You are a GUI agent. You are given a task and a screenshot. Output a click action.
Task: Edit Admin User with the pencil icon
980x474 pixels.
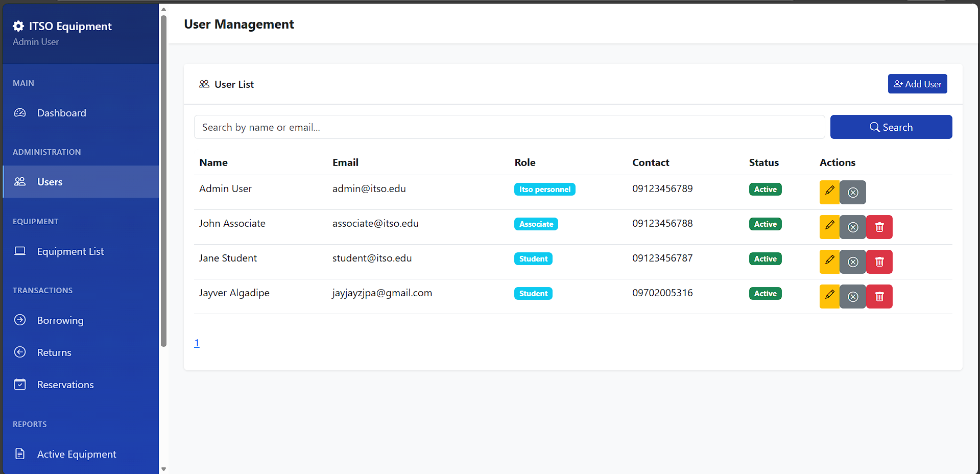(x=829, y=192)
